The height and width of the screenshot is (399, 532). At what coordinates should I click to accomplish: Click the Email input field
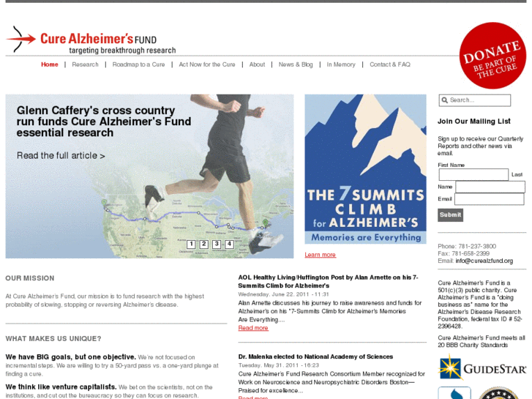click(x=490, y=199)
